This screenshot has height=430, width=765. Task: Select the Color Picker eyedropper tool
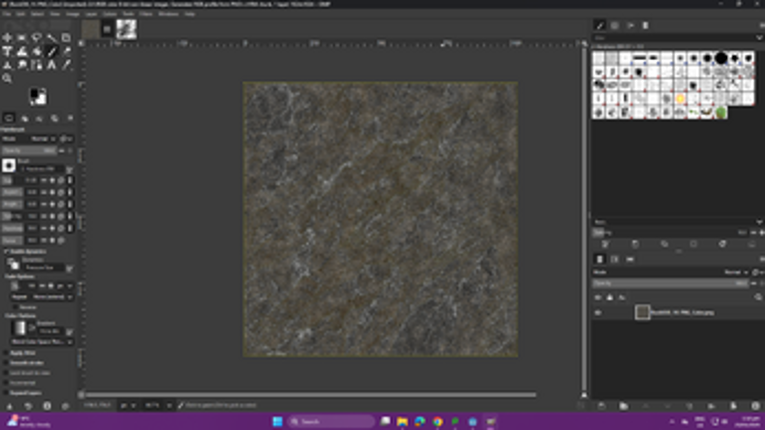point(66,64)
